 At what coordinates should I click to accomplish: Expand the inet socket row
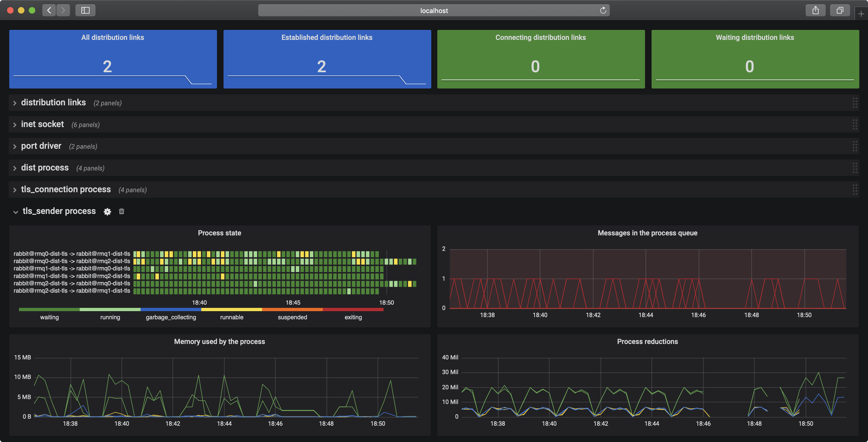coord(42,124)
